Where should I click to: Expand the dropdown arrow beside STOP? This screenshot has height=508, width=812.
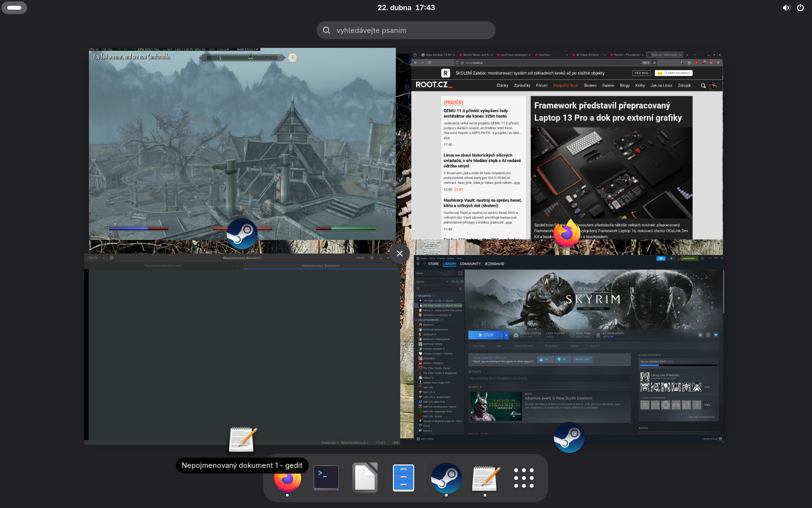507,335
